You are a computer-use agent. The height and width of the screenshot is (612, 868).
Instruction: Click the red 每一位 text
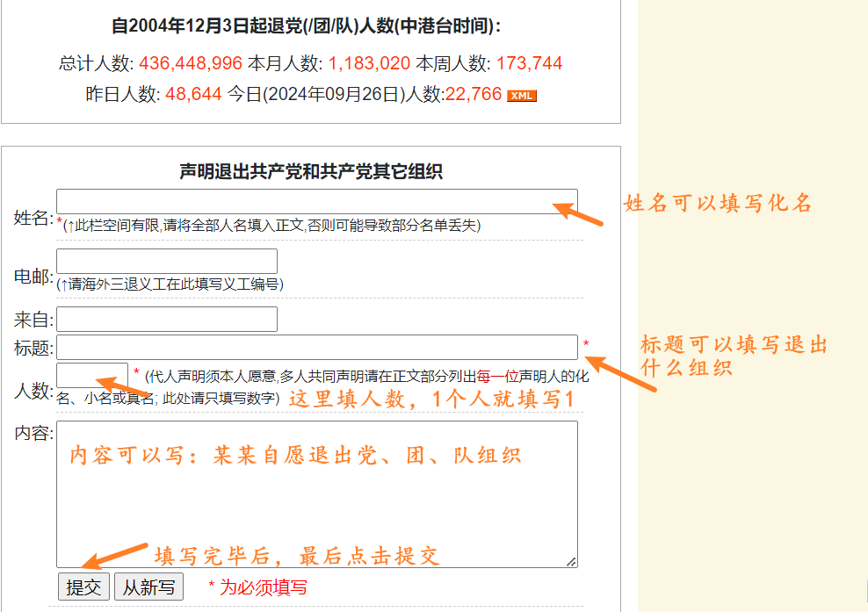click(497, 377)
